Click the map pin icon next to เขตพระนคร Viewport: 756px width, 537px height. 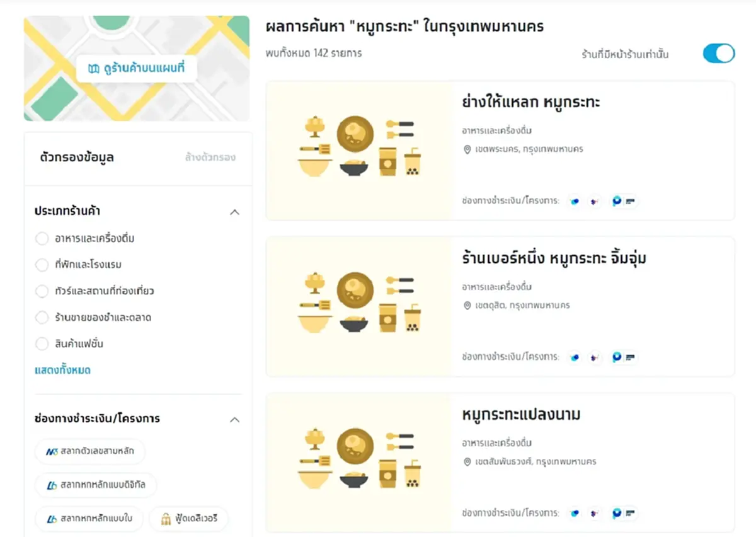click(466, 149)
